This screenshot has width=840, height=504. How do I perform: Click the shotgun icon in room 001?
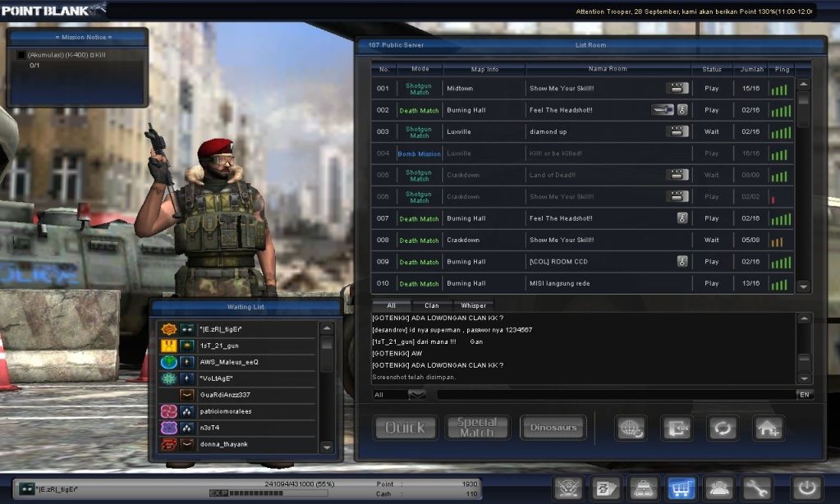[x=677, y=89]
